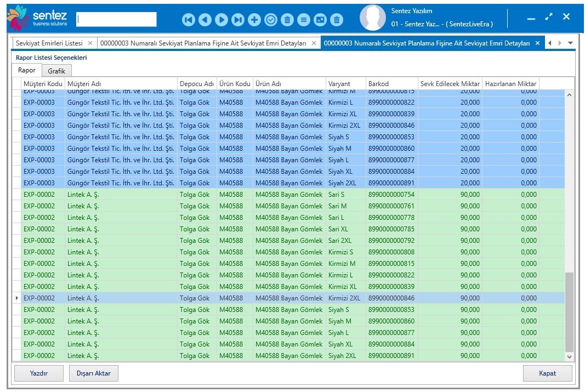Click the last trash icon in toolbar
The width and height of the screenshot is (585, 392).
pos(337,20)
